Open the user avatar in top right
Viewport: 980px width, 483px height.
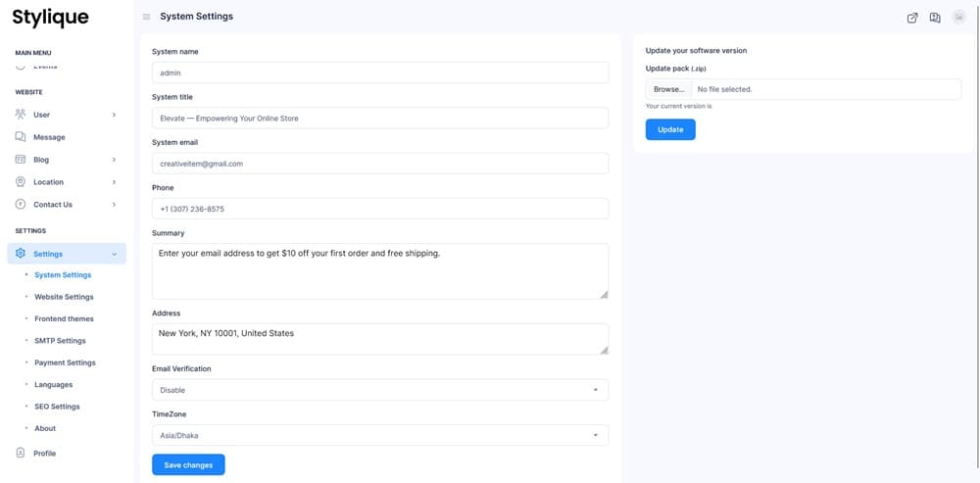click(958, 17)
